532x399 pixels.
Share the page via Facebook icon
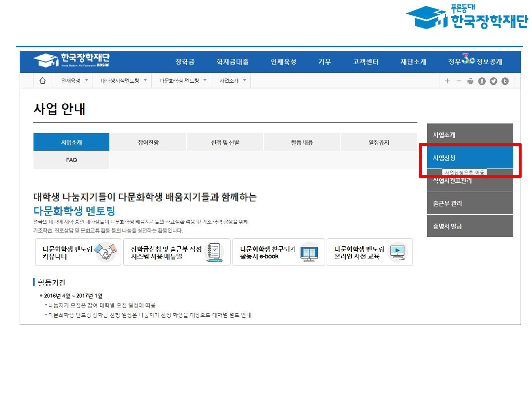(x=482, y=81)
